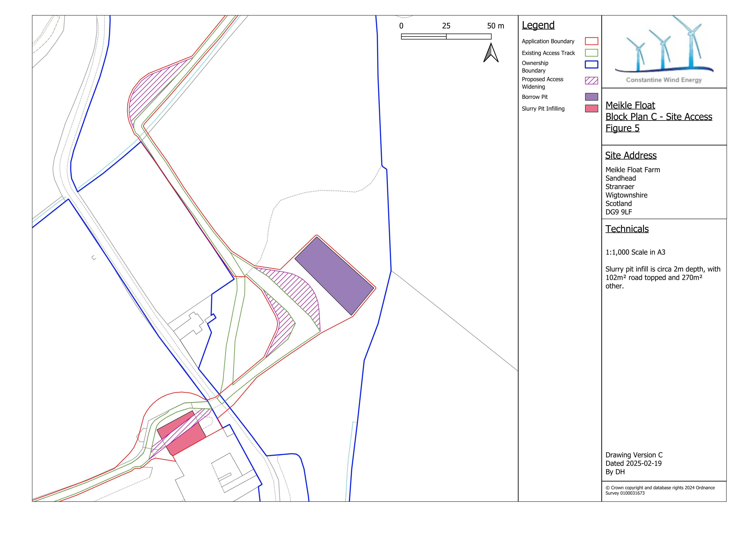The height and width of the screenshot is (535, 756).
Task: Click the '0' scale bar label
Action: 401,26
